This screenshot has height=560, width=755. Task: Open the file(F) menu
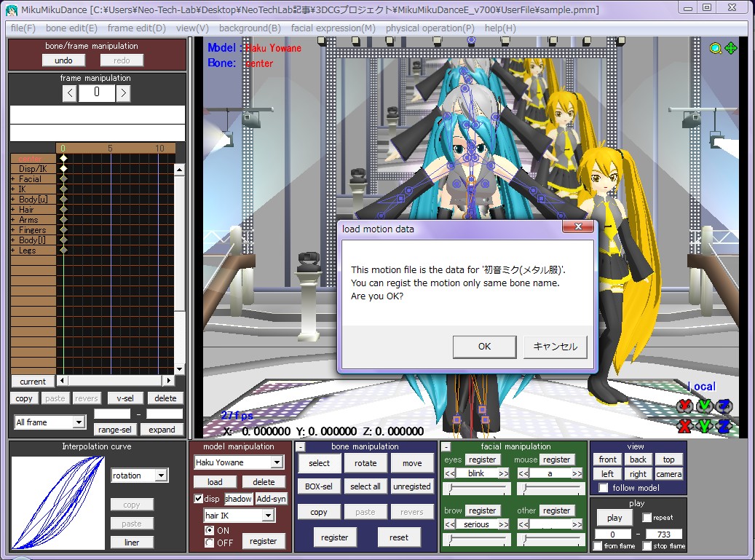[23, 28]
